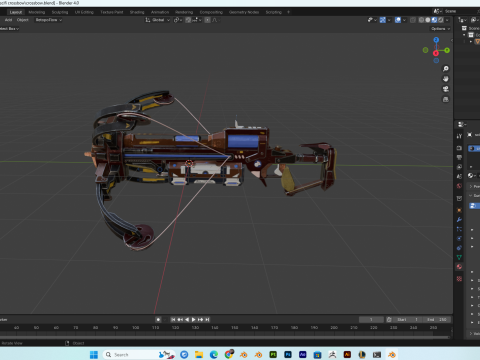Viewport: 480px width, 360px height.
Task: Open the RetopoFlow dropdown menu
Action: coord(49,20)
